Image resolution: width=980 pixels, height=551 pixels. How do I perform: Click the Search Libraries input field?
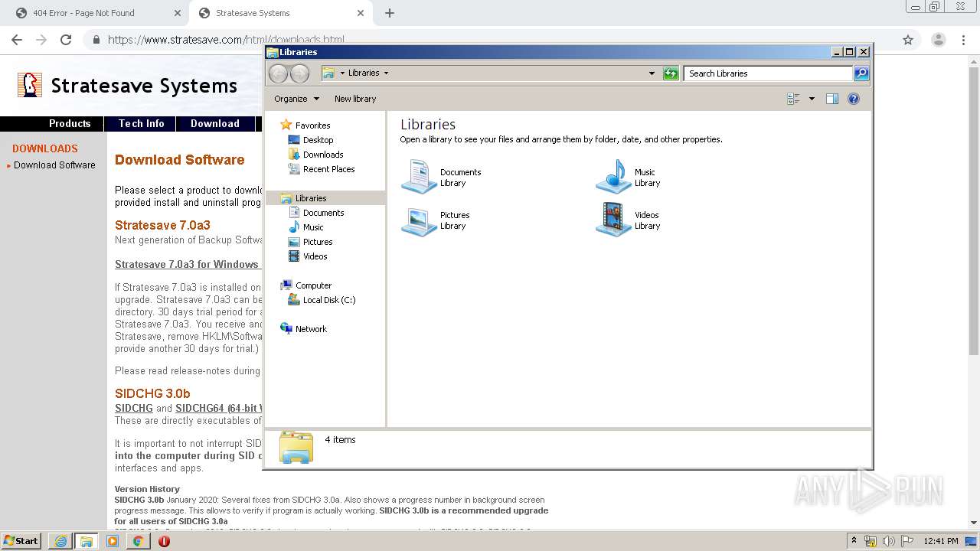(x=768, y=73)
